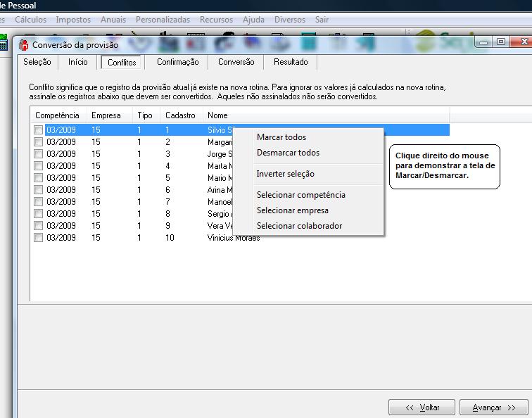Mark the checkbox on Sergio's row

click(38, 214)
